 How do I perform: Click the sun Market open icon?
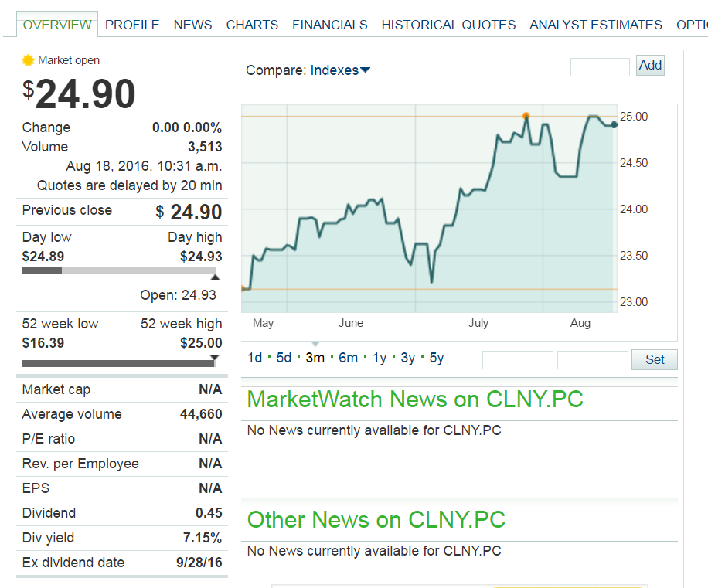[29, 60]
